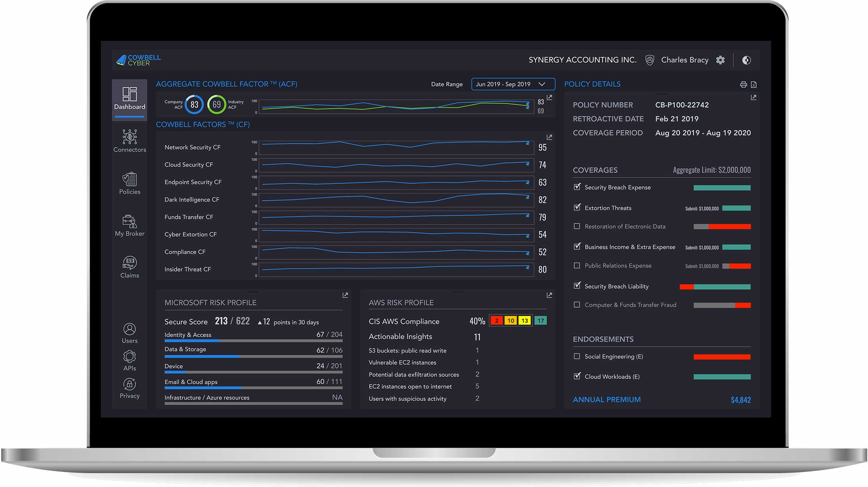This screenshot has width=868, height=487.
Task: Print the policy details
Action: (x=743, y=84)
